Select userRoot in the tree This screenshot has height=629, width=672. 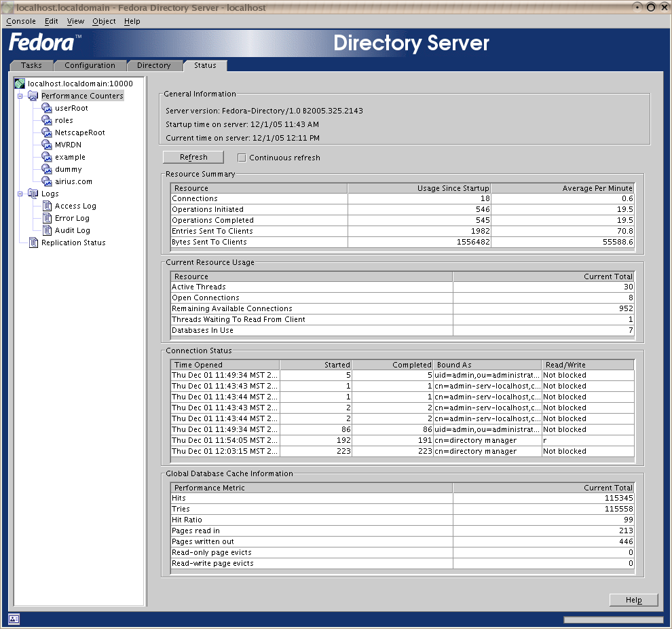71,108
